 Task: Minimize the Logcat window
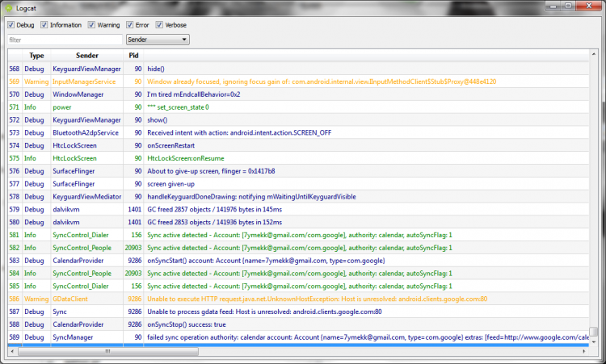point(553,6)
